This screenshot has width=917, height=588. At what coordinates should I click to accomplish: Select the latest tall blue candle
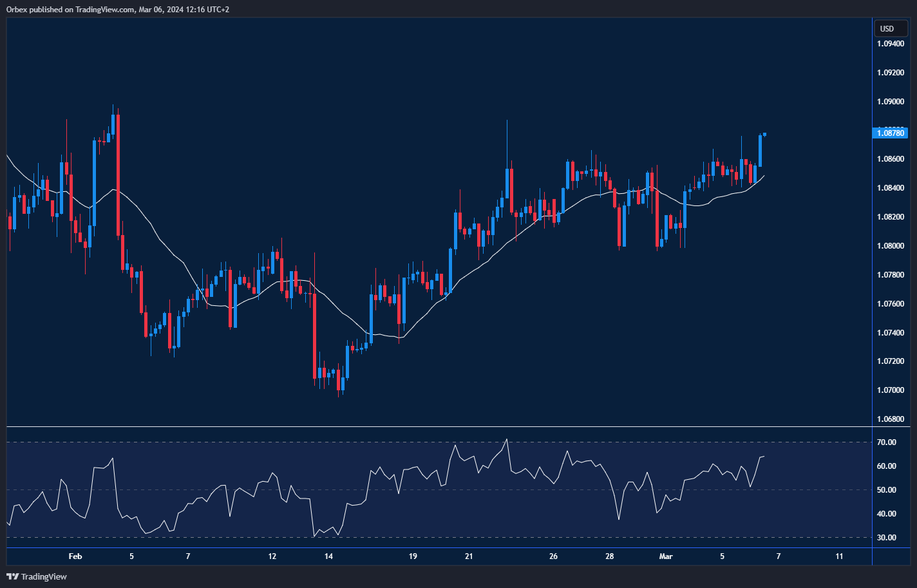point(761,151)
